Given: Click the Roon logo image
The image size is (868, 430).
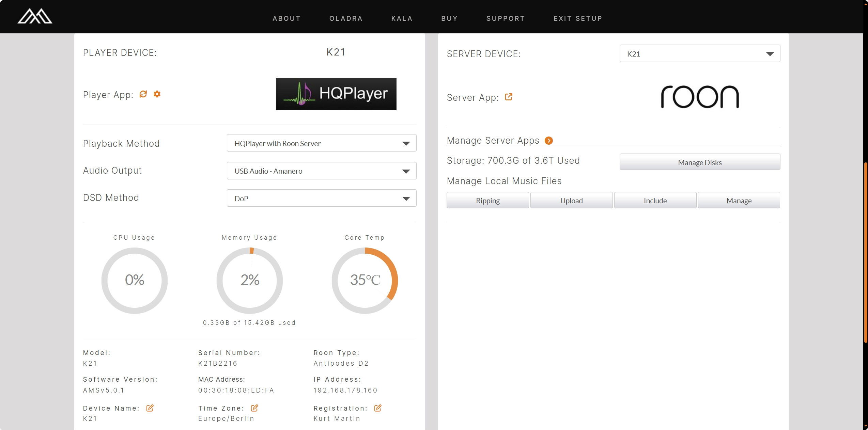Looking at the screenshot, I should (x=700, y=97).
